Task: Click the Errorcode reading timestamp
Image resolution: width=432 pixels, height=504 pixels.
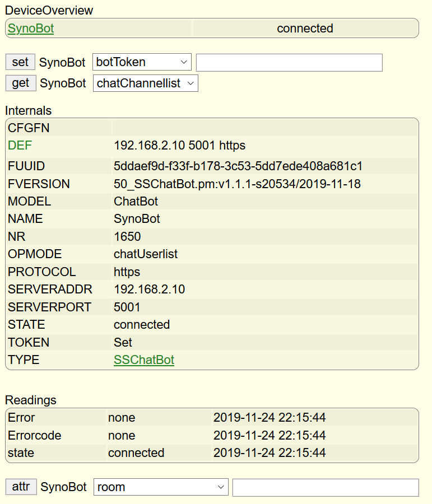Action: (270, 436)
